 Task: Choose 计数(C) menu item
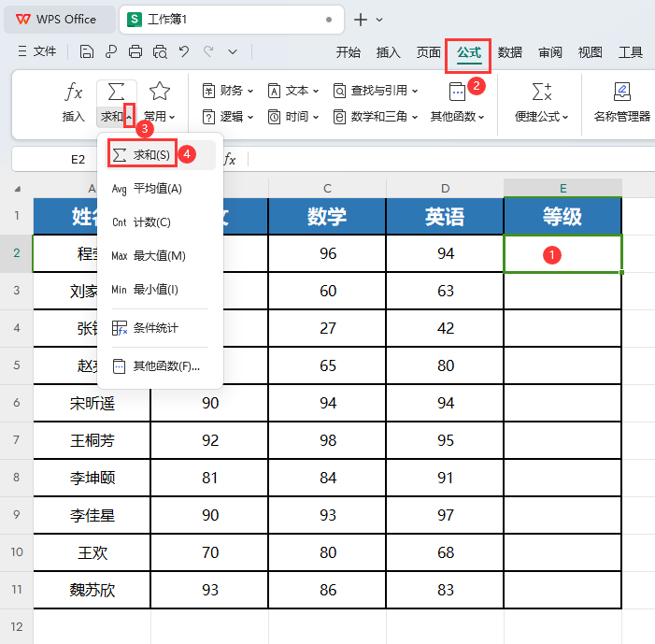pos(161,222)
